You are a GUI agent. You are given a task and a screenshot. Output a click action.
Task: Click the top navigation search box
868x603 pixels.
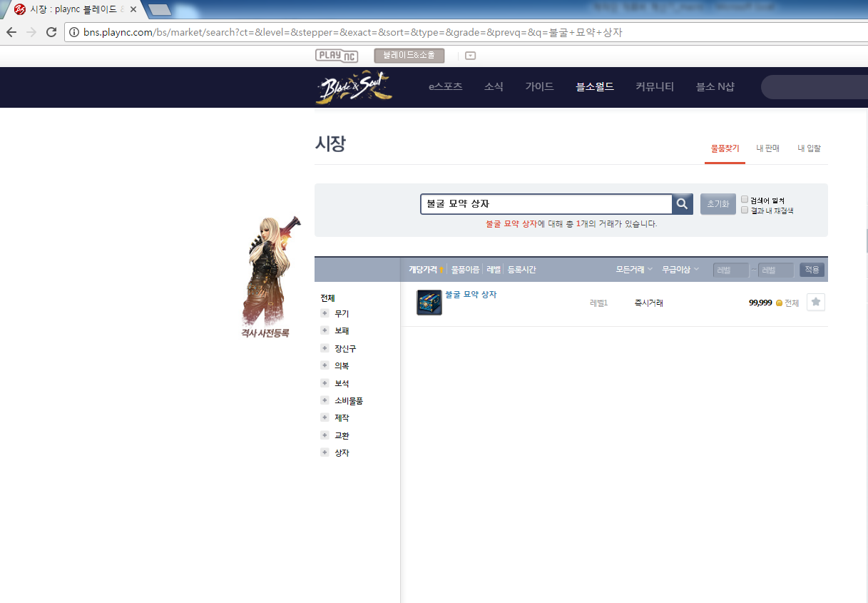[813, 87]
